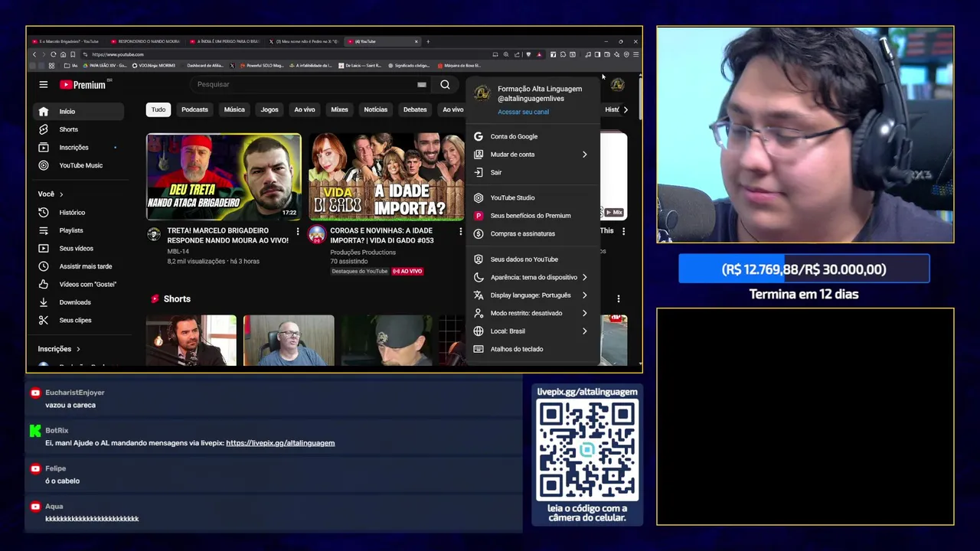Viewport: 980px width, 551px height.
Task: Open the on-screen keyboard icon in search
Action: 421,85
